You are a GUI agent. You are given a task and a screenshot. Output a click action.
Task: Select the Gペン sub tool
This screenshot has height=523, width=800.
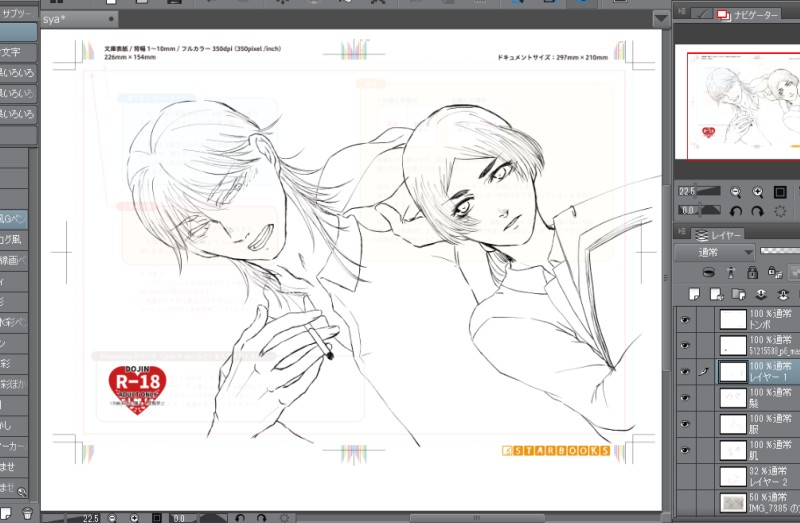[14, 219]
